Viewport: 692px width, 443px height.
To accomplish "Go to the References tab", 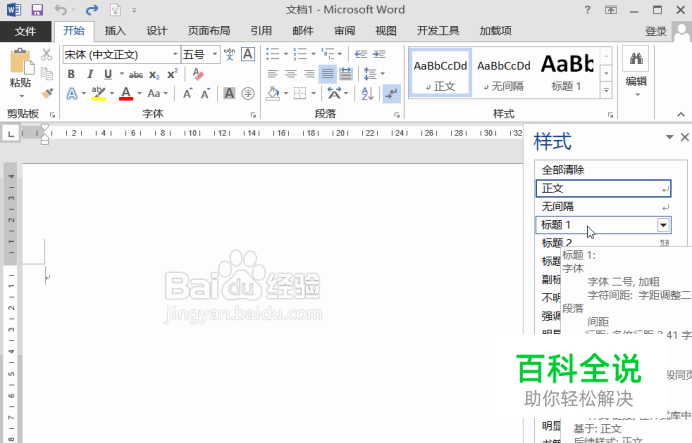I will (261, 30).
